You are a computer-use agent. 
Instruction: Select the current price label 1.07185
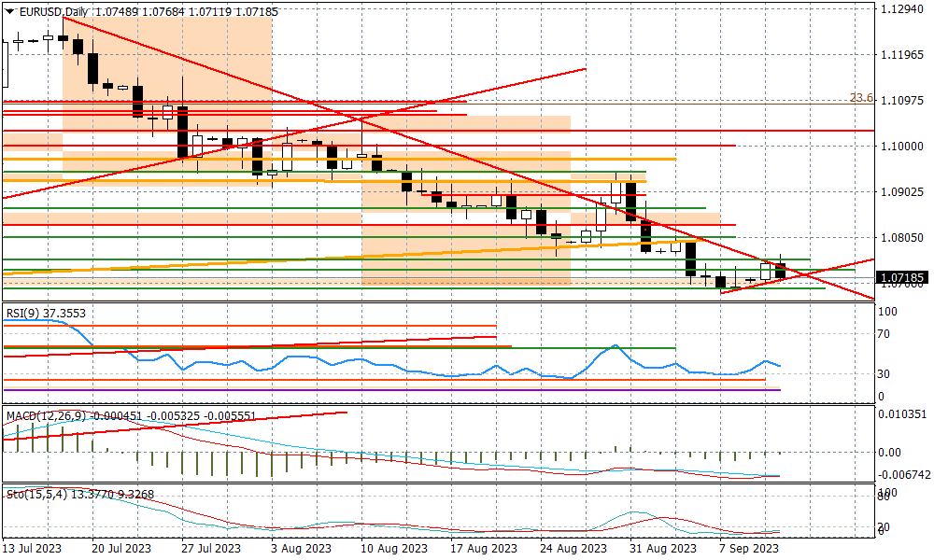pyautogui.click(x=902, y=277)
